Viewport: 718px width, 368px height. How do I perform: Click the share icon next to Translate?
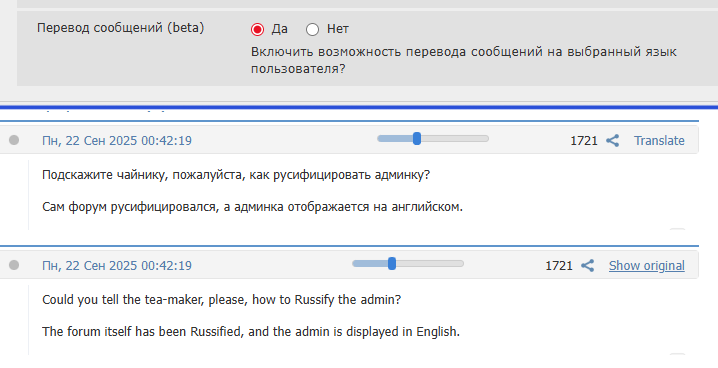613,141
